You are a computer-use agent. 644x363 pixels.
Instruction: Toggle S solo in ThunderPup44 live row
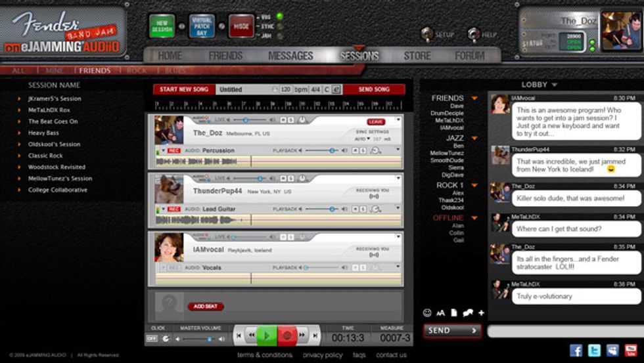(290, 179)
